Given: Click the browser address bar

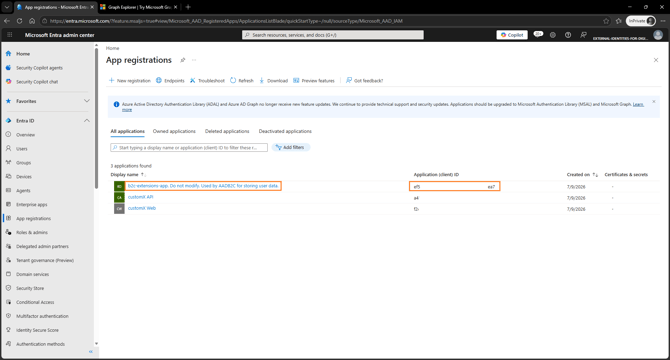Looking at the screenshot, I should point(320,21).
